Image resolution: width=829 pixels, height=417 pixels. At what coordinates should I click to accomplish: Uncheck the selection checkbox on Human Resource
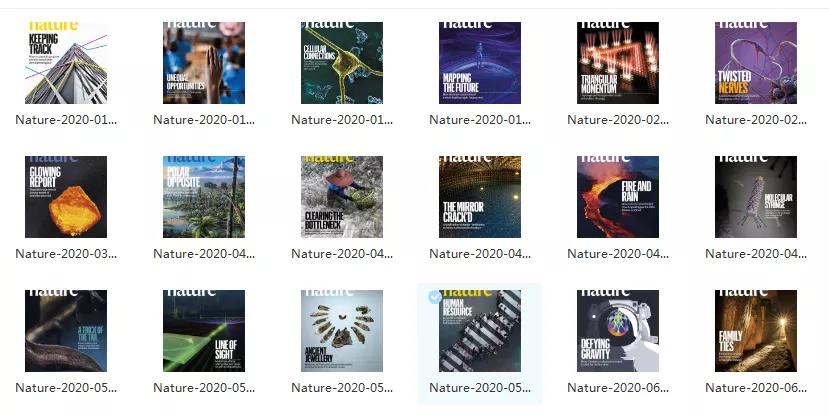[435, 297]
